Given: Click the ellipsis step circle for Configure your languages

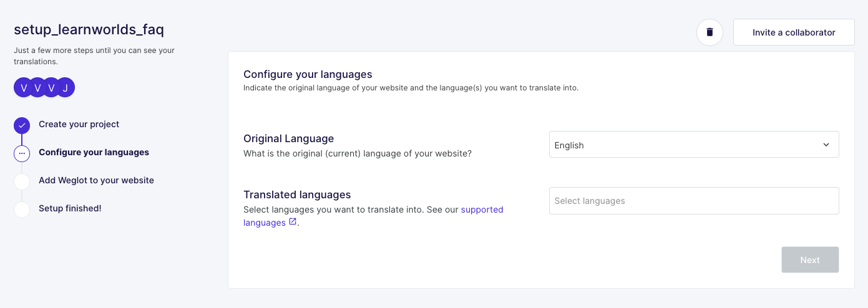Looking at the screenshot, I should [x=22, y=153].
